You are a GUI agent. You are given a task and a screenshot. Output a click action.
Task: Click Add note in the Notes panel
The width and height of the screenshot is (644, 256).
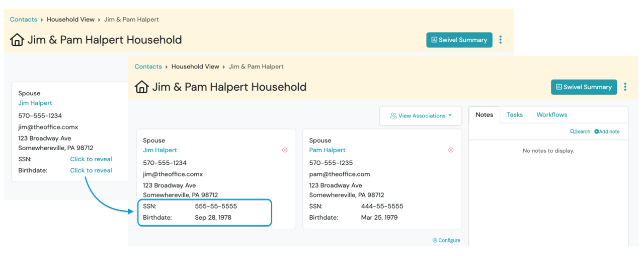[x=607, y=132]
